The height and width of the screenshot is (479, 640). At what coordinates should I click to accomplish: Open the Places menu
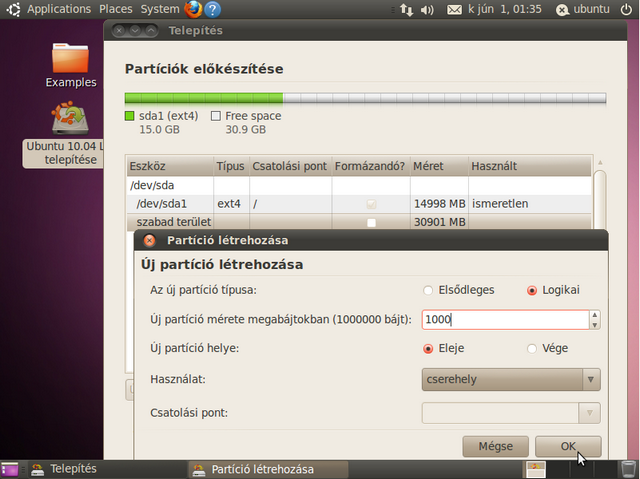point(115,9)
